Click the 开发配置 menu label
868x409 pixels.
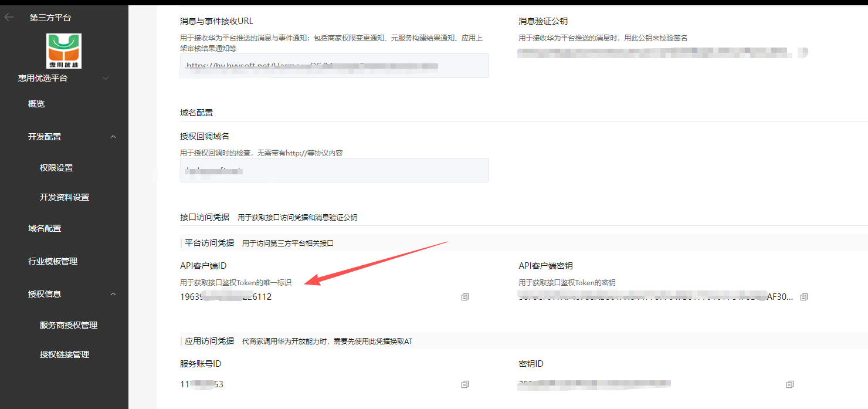(45, 137)
